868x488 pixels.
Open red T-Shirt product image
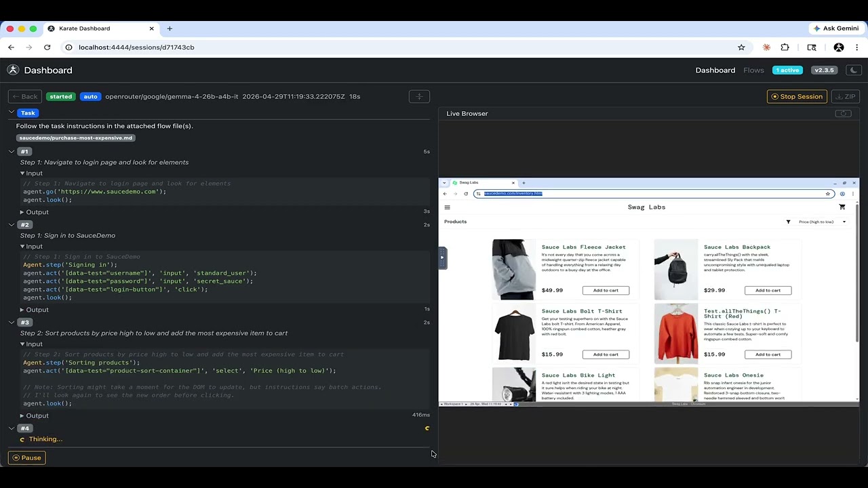675,333
